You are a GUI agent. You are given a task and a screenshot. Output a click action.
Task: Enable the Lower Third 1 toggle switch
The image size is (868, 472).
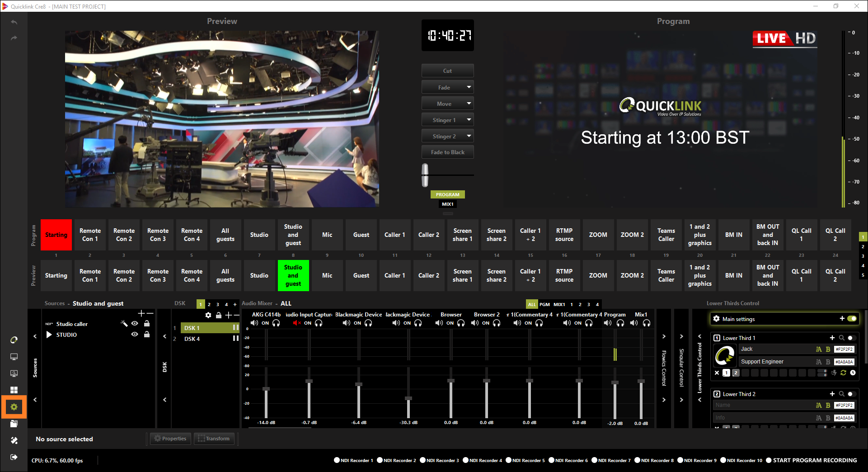851,338
